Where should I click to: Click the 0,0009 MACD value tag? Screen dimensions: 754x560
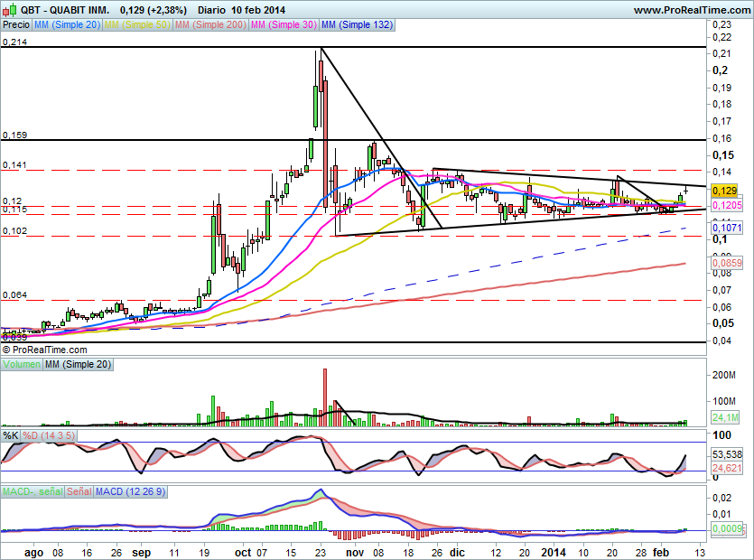click(727, 528)
